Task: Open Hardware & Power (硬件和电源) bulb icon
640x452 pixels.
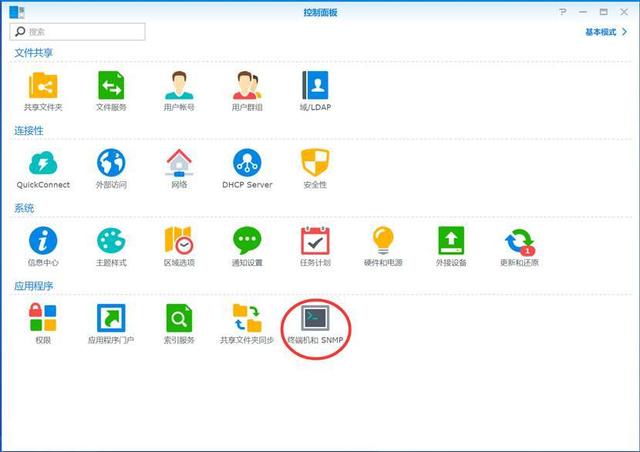Action: tap(383, 240)
